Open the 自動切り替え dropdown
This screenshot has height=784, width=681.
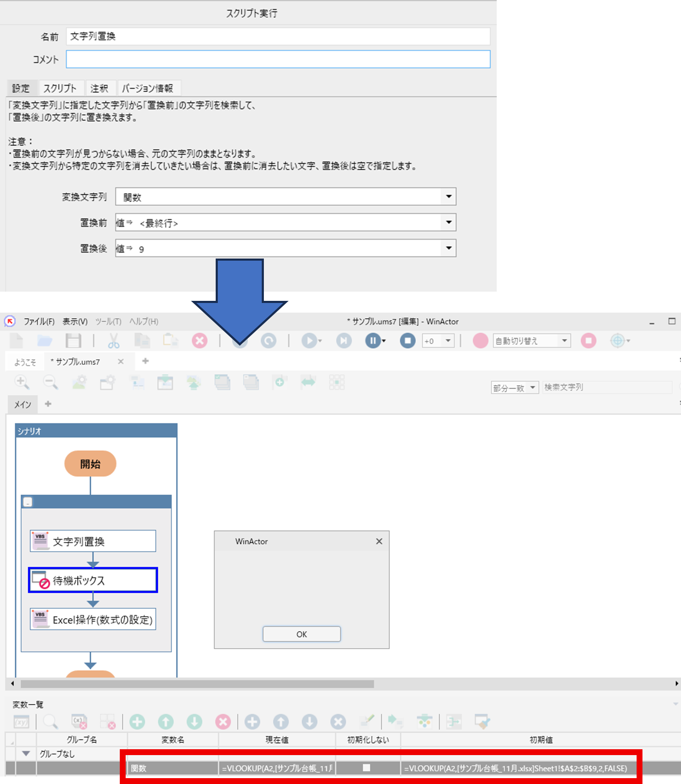(564, 341)
